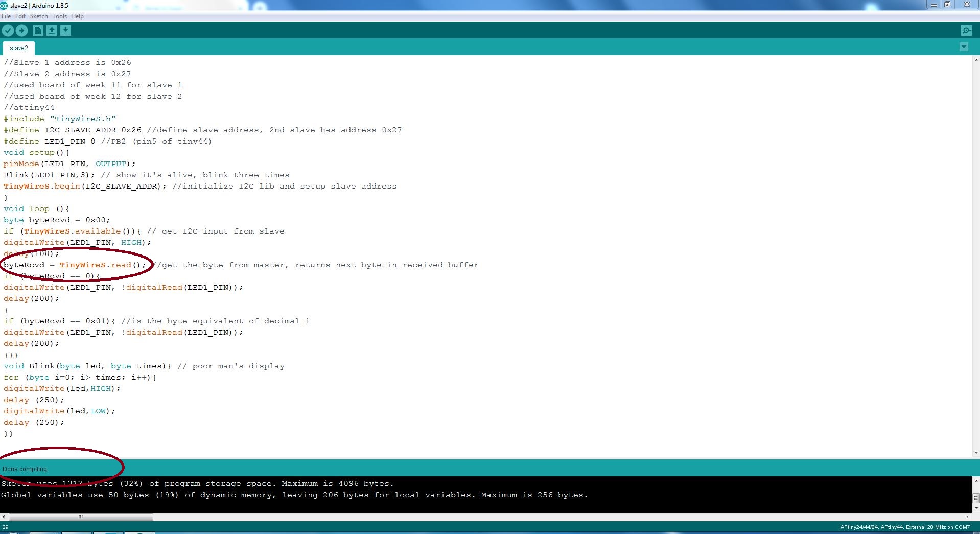Expand the tab options dropdown arrow
This screenshot has width=980, height=534.
tap(964, 47)
